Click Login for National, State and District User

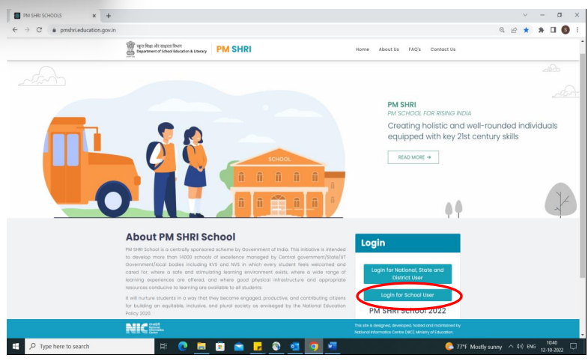[x=407, y=273]
